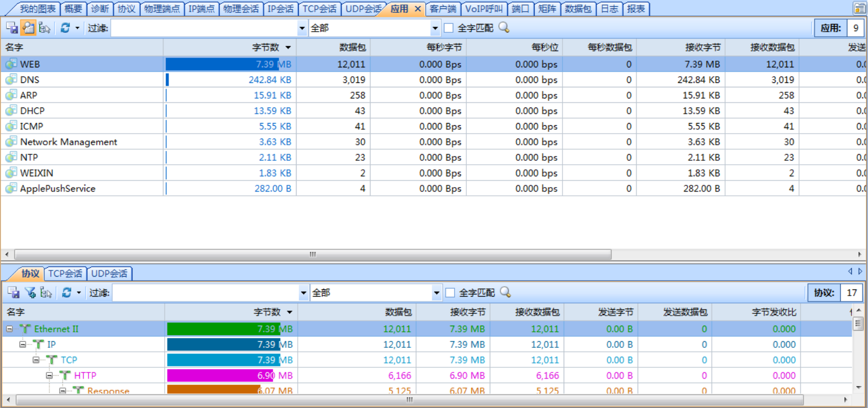The width and height of the screenshot is (868, 408).
Task: Click the export/save icon in the application toolbar
Action: tap(11, 28)
